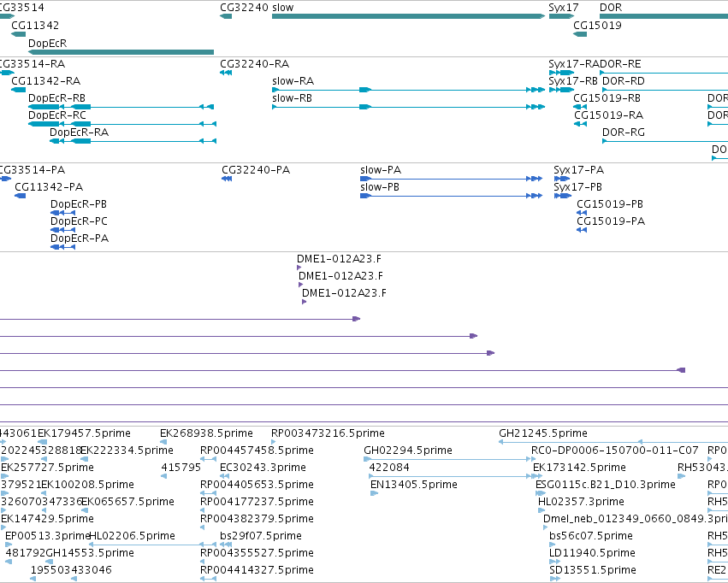Click the 415795 feature label
The height and width of the screenshot is (583, 728).
pos(181,468)
